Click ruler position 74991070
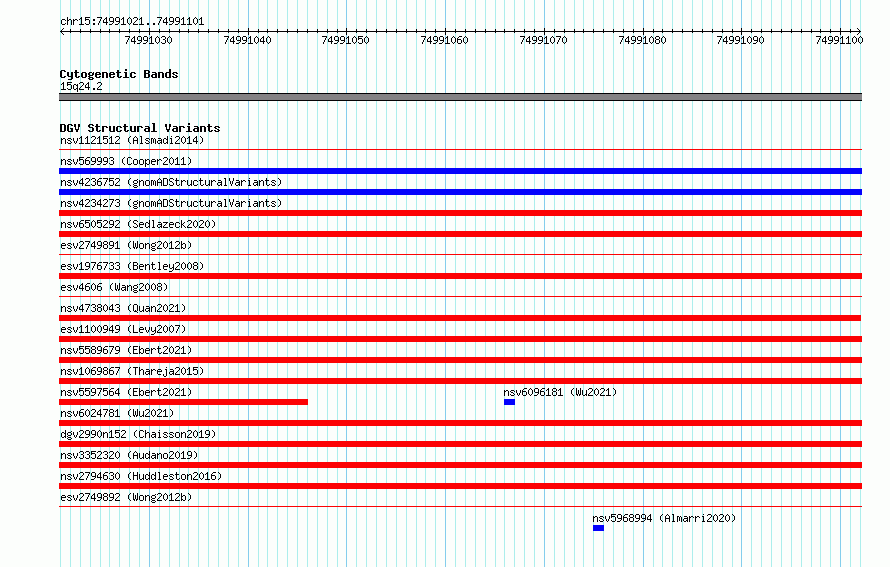 543,40
